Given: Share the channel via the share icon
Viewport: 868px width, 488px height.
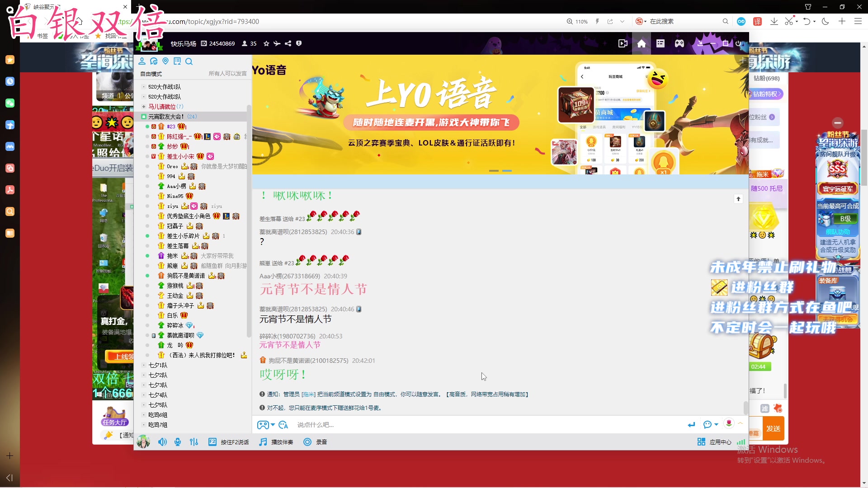Looking at the screenshot, I should pyautogui.click(x=288, y=43).
